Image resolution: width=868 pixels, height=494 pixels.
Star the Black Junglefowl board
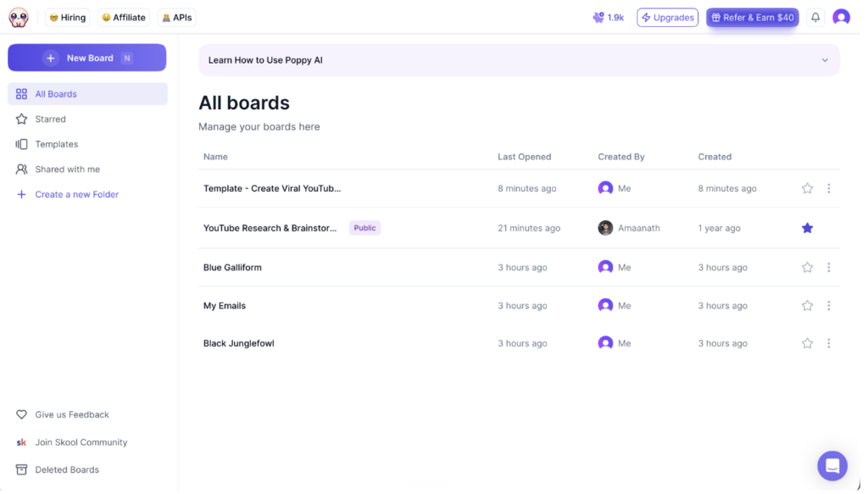tap(807, 343)
